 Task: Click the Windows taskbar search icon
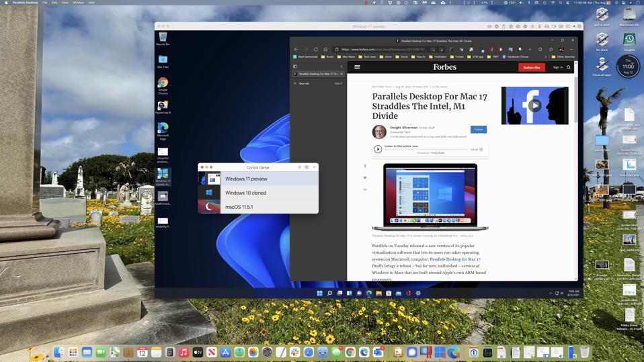point(329,293)
